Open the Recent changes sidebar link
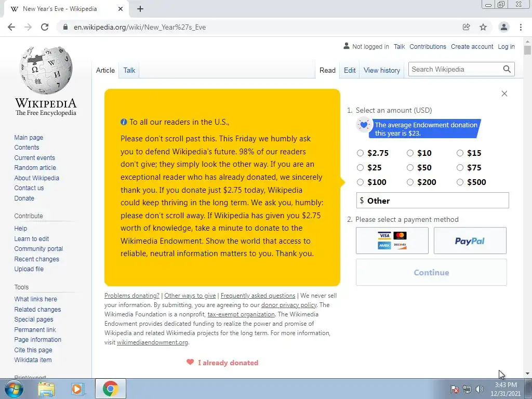Image resolution: width=532 pixels, height=399 pixels. click(x=37, y=259)
